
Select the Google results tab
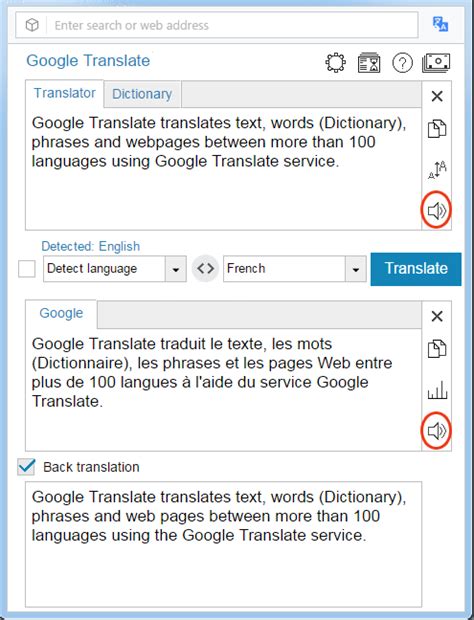point(61,313)
